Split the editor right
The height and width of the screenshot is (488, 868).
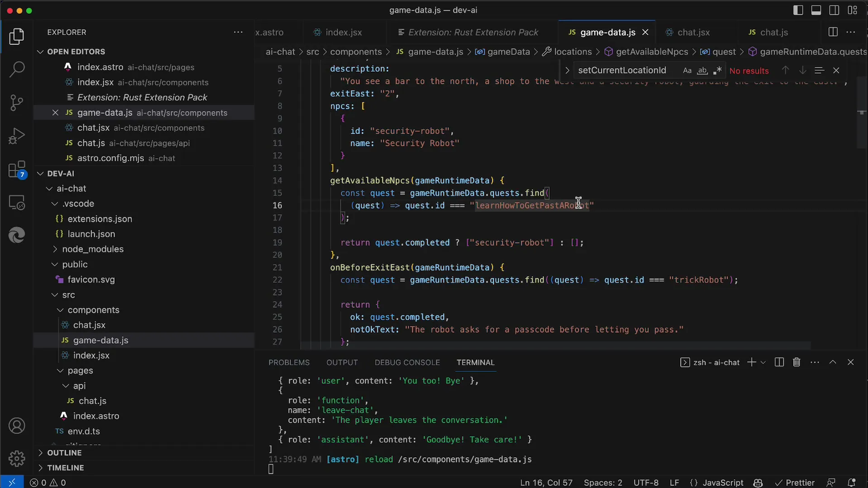[833, 32]
